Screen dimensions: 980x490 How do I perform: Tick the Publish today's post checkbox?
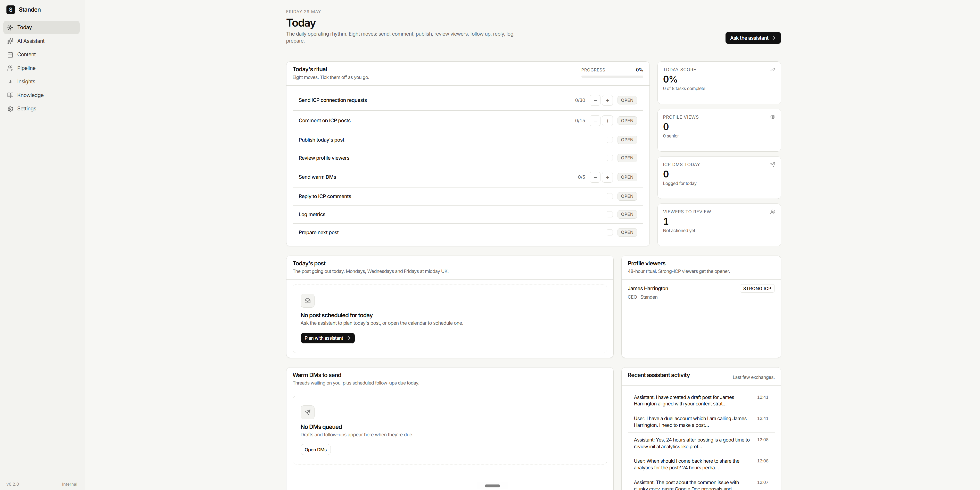(x=610, y=140)
